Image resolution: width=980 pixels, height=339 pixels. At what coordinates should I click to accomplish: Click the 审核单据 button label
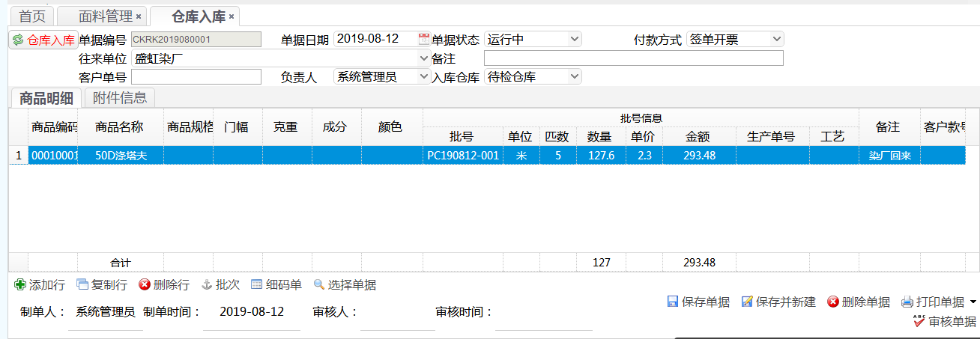(952, 321)
